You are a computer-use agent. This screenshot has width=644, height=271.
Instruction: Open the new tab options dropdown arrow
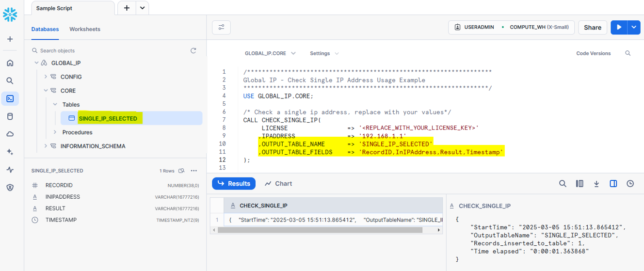142,8
